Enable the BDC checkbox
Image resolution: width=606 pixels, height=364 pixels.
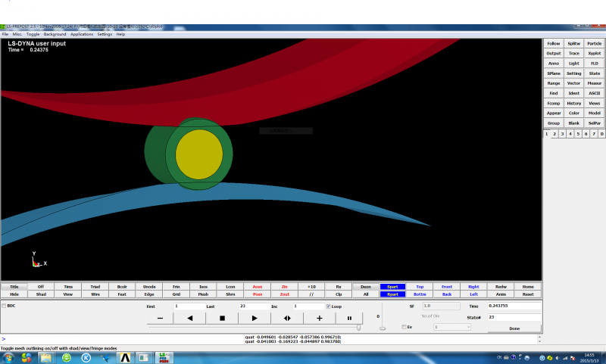pyautogui.click(x=4, y=306)
